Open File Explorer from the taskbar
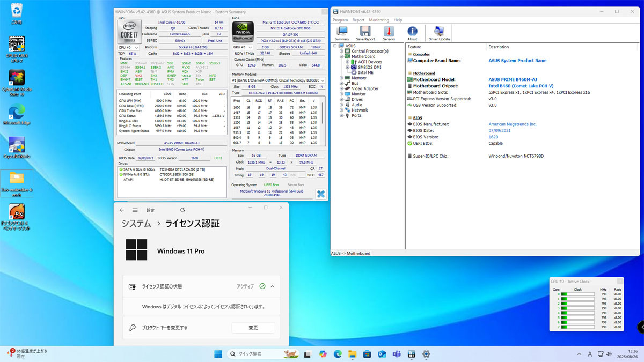 (x=352, y=354)
